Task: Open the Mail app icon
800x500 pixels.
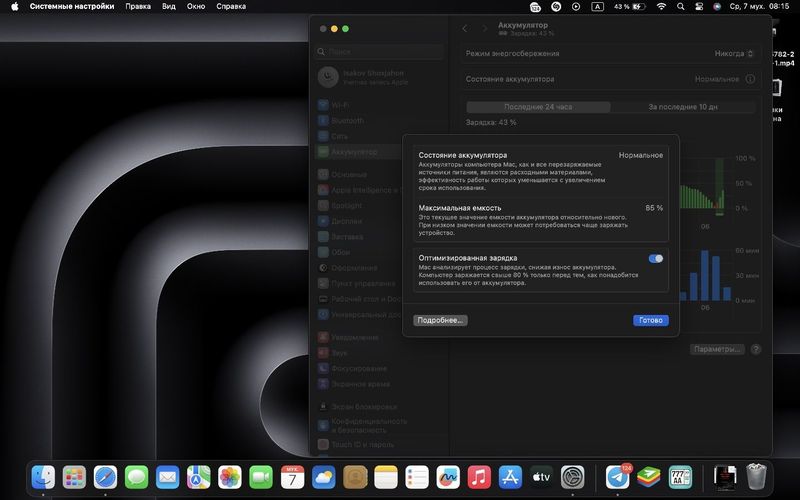Action: click(x=168, y=478)
